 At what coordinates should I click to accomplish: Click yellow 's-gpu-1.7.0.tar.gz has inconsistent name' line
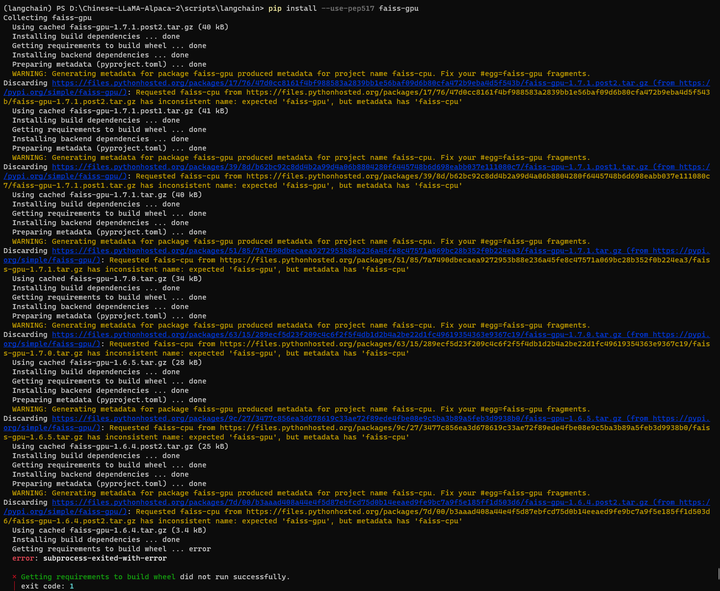click(x=206, y=354)
